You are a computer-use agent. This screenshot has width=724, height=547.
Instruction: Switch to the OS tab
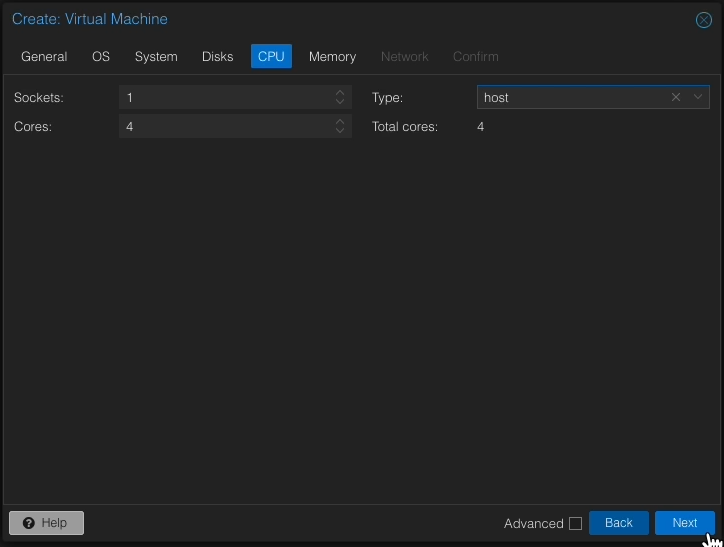101,56
